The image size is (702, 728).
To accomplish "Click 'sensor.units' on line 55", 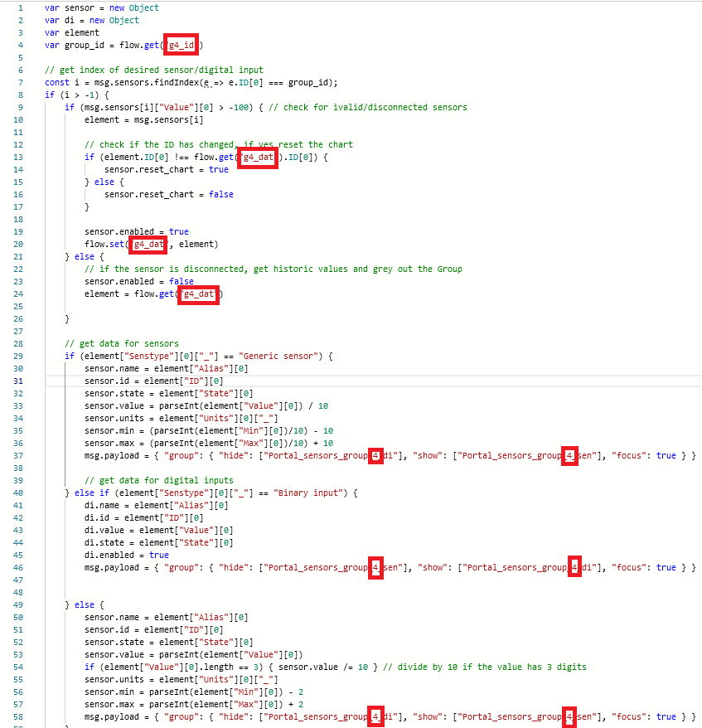I will coord(114,680).
